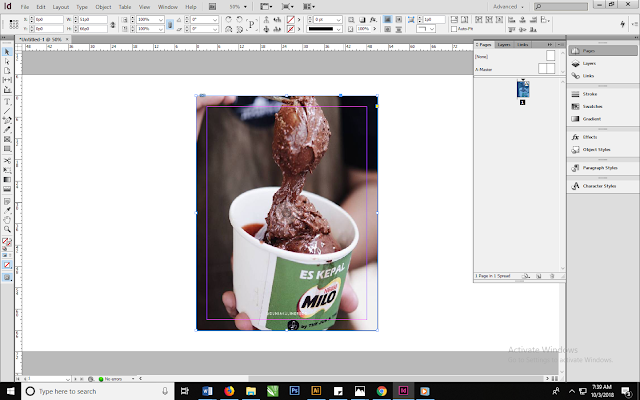Open the shear angle dropdown
This screenshot has height=400, width=640.
(215, 29)
